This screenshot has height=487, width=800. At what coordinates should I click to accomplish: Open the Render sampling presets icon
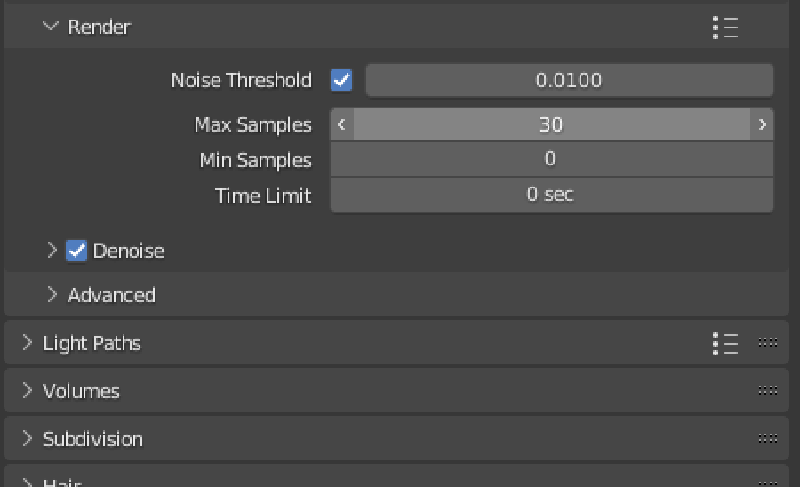coord(726,27)
